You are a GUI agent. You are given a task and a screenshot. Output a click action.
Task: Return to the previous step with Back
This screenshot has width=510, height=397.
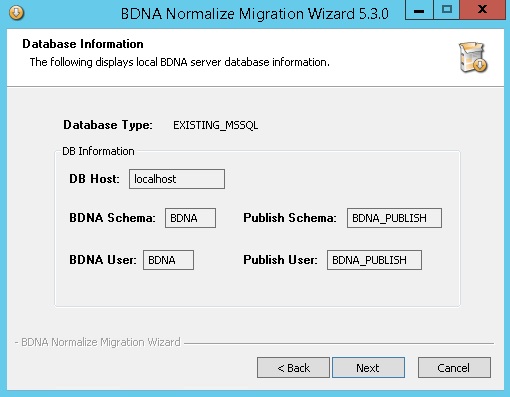coord(293,368)
